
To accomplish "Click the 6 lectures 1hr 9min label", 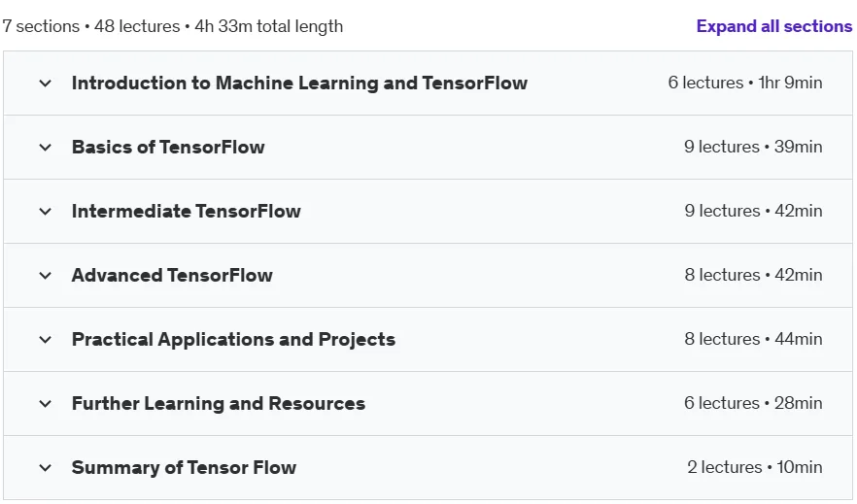I will click(x=745, y=83).
